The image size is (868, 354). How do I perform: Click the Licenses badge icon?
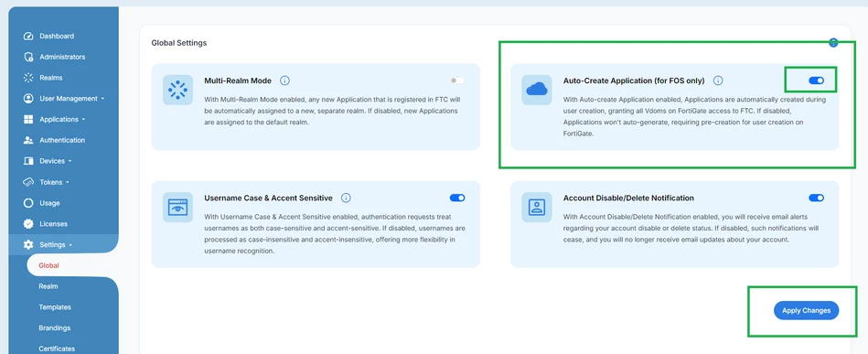coord(28,224)
